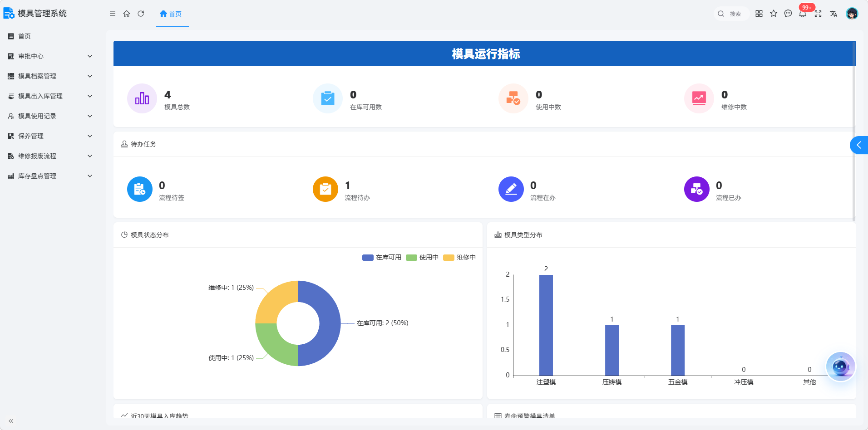The image size is (868, 430).
Task: Click the refresh page icon
Action: tap(141, 14)
